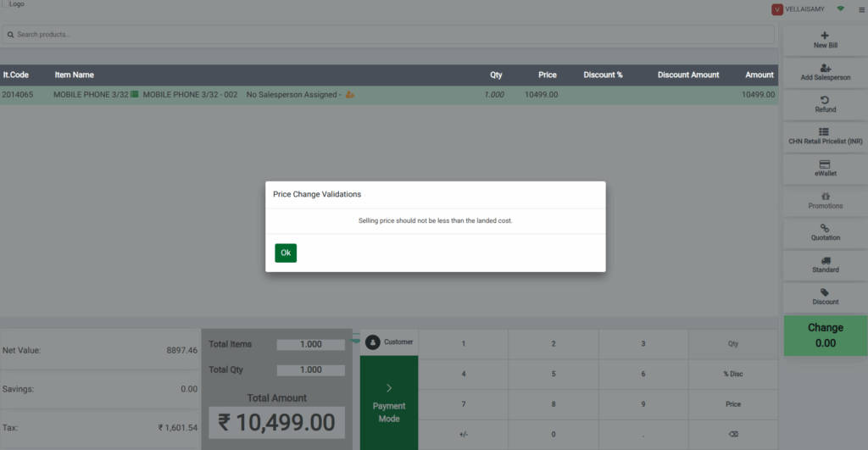The height and width of the screenshot is (450, 868).
Task: Open the eWallet option
Action: point(825,169)
